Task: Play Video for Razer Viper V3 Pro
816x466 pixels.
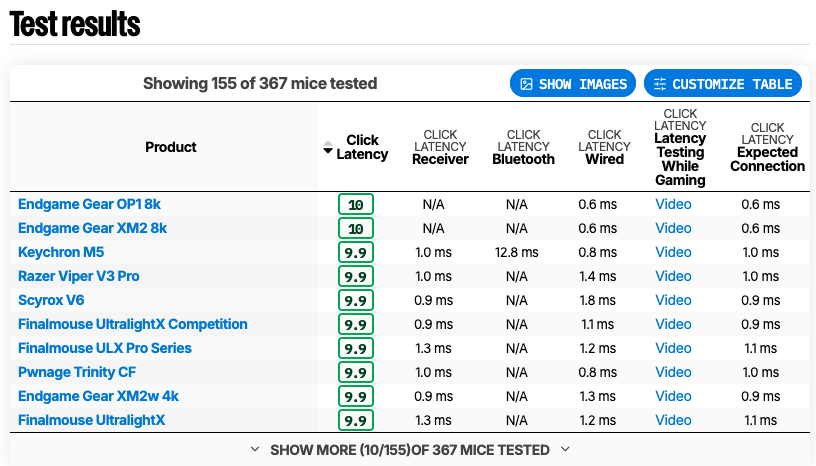Action: [x=673, y=276]
